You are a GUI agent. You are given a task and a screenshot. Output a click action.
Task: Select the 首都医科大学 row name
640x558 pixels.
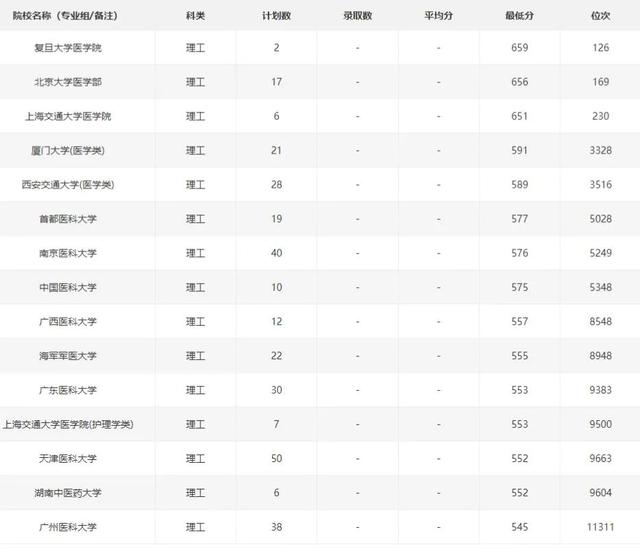coord(68,219)
